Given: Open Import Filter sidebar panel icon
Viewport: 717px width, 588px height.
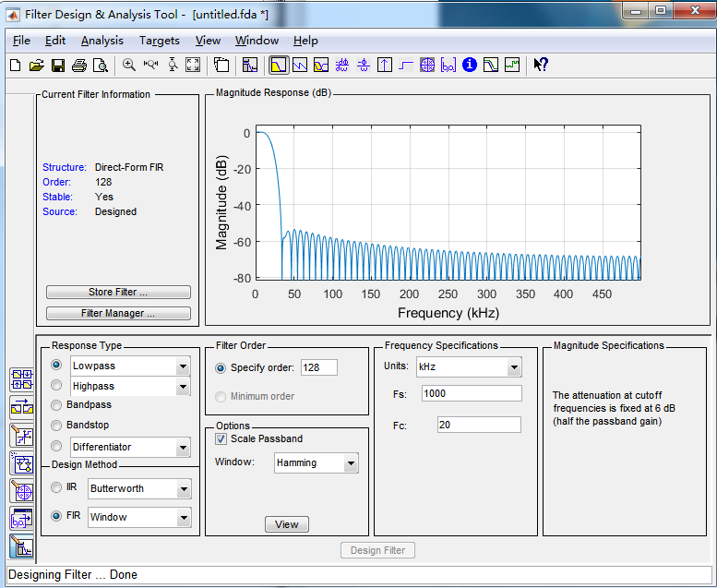Looking at the screenshot, I should pos(21,519).
